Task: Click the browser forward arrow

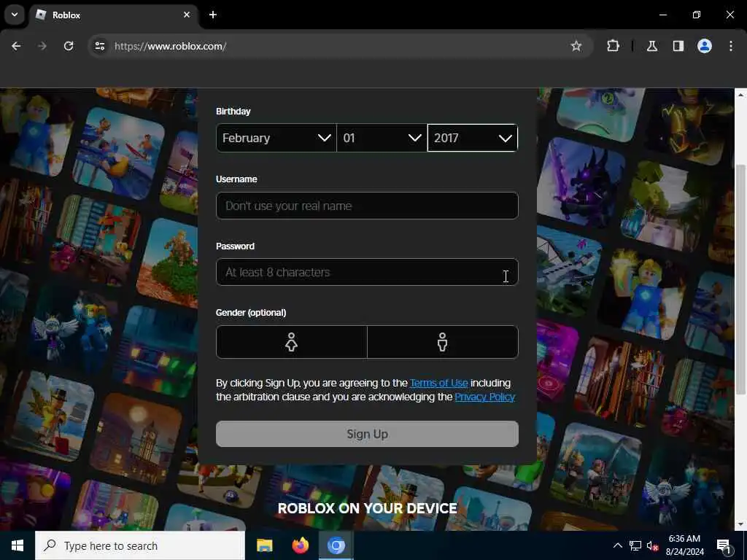Action: [x=42, y=46]
